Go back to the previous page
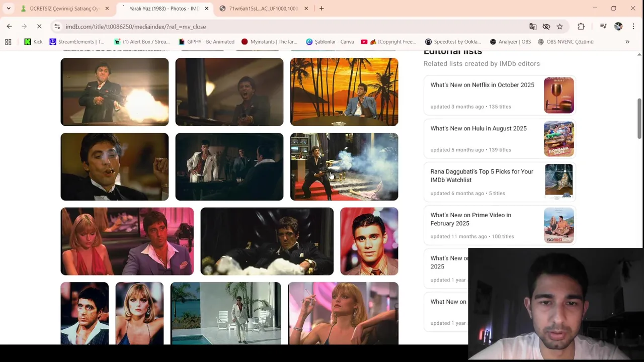 9,26
